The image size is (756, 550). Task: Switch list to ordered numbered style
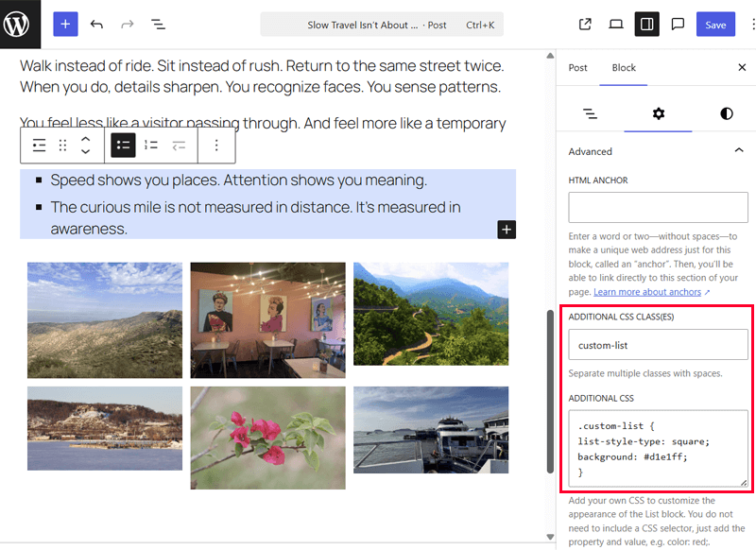click(150, 146)
